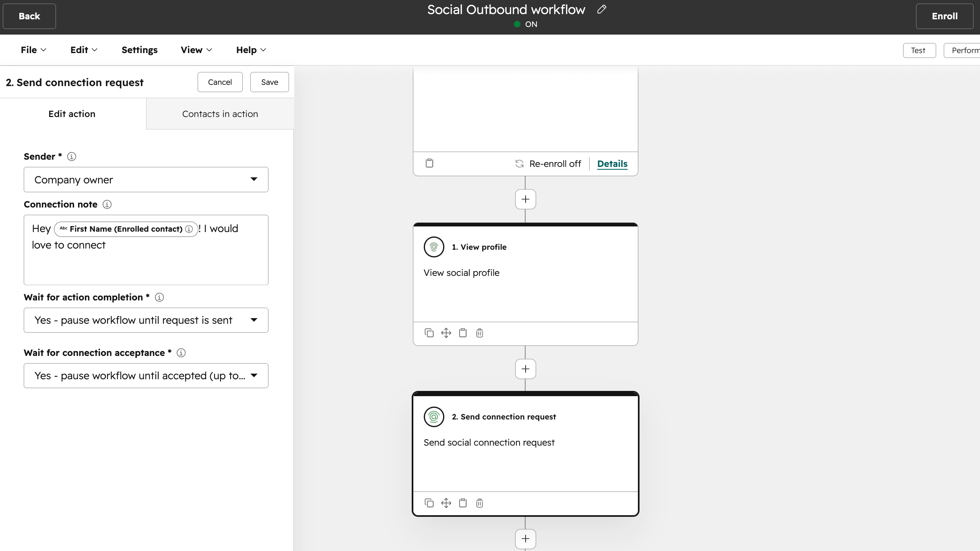Open the View menu
Viewport: 980px width, 551px height.
point(196,50)
